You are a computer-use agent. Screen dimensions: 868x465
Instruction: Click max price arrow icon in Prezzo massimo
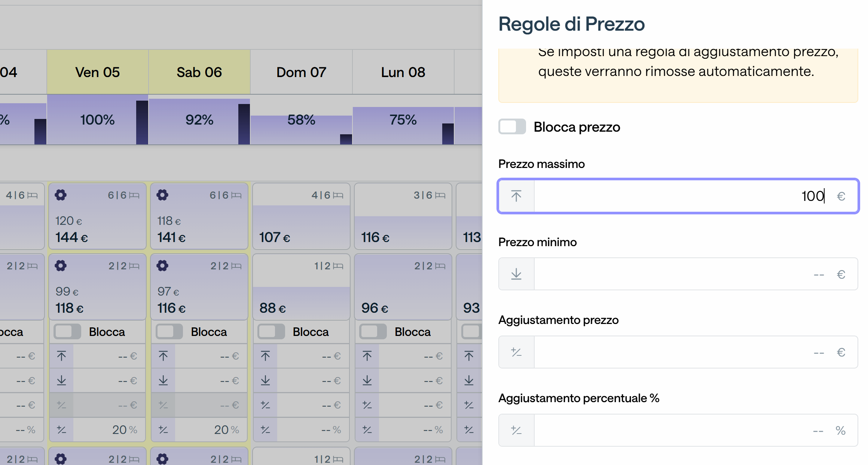pyautogui.click(x=516, y=196)
